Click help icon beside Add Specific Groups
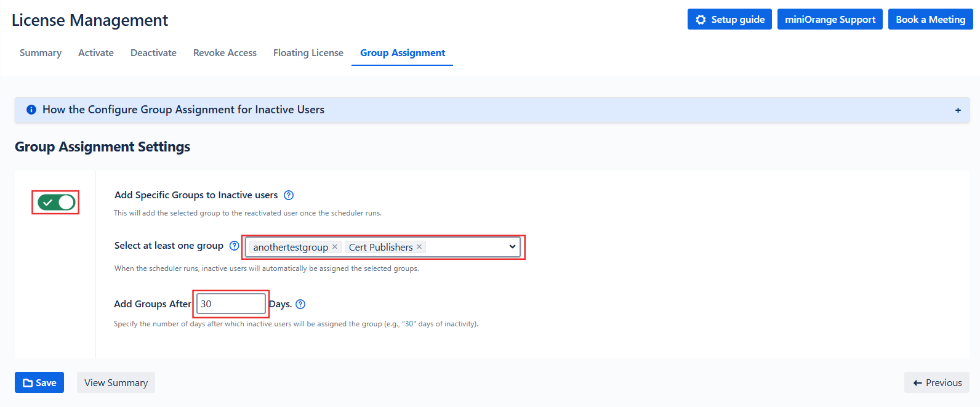The width and height of the screenshot is (980, 407). [289, 195]
